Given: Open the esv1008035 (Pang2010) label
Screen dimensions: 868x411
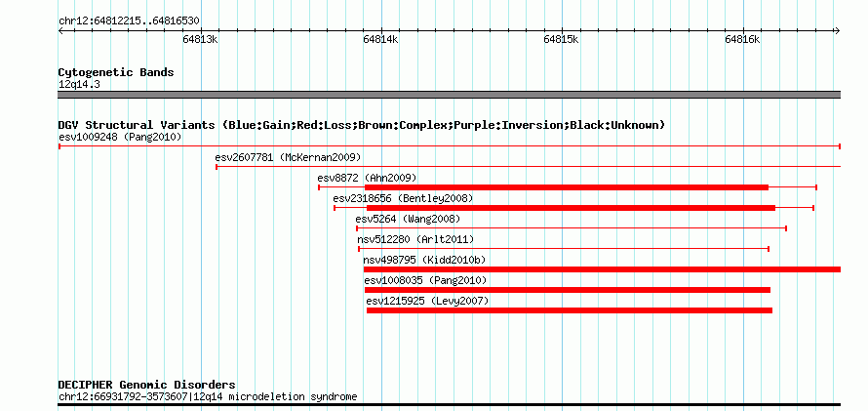Looking at the screenshot, I should (x=425, y=280).
